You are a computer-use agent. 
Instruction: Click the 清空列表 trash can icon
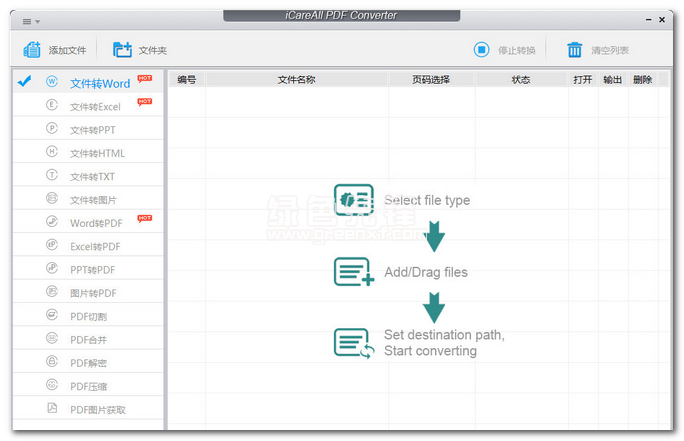[x=574, y=50]
